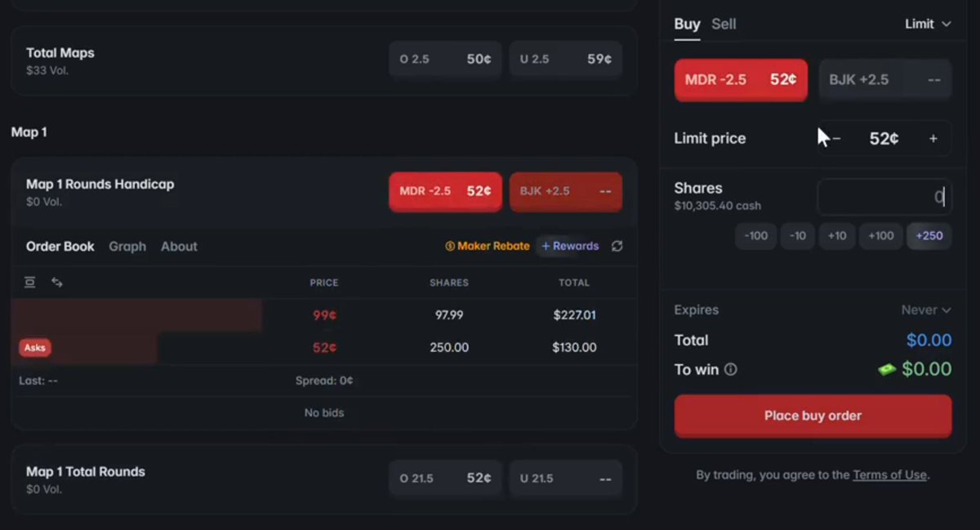Open the Terms of Use link
Image resolution: width=980 pixels, height=530 pixels.
[889, 474]
